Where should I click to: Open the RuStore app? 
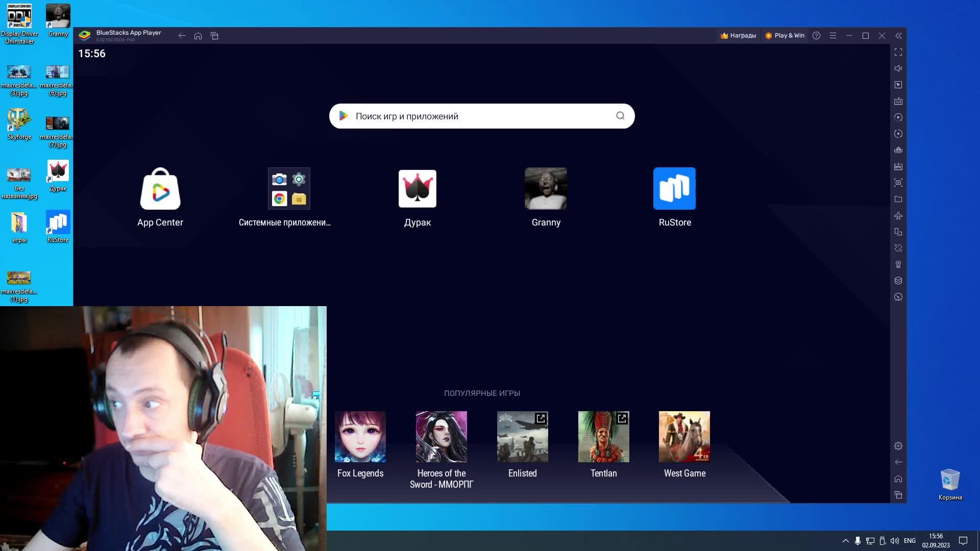coord(674,189)
